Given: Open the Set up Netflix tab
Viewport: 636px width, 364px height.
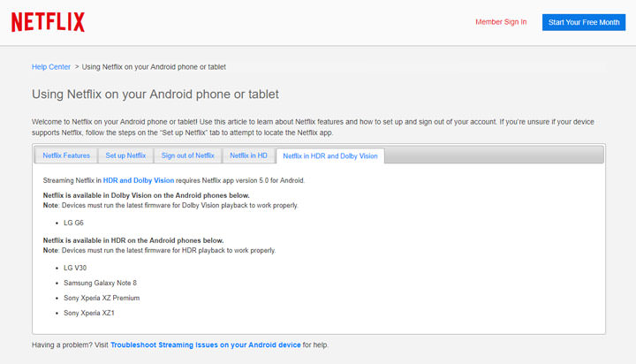Looking at the screenshot, I should pyautogui.click(x=125, y=155).
